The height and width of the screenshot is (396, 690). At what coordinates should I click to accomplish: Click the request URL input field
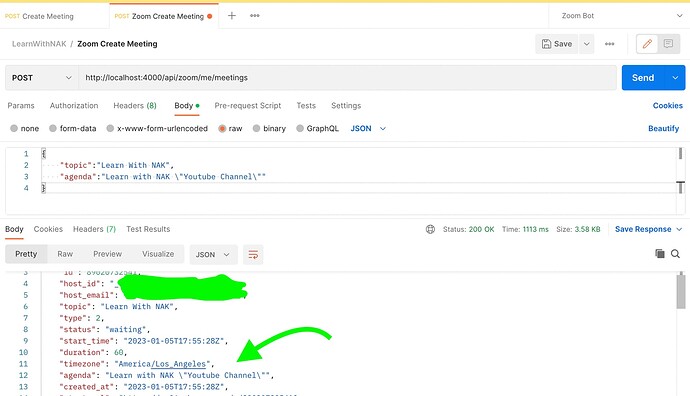(347, 78)
